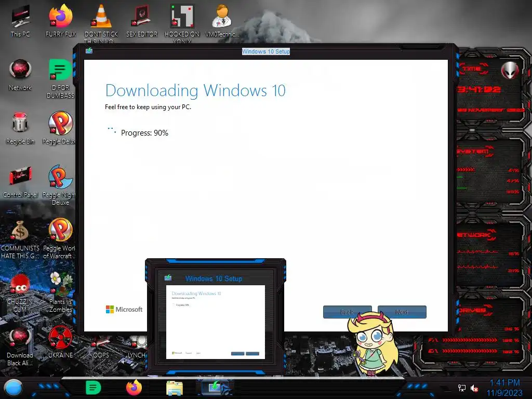Launch Peggle Deluxe shortcut
Screen dimensions: 532x399
pyautogui.click(x=59, y=128)
